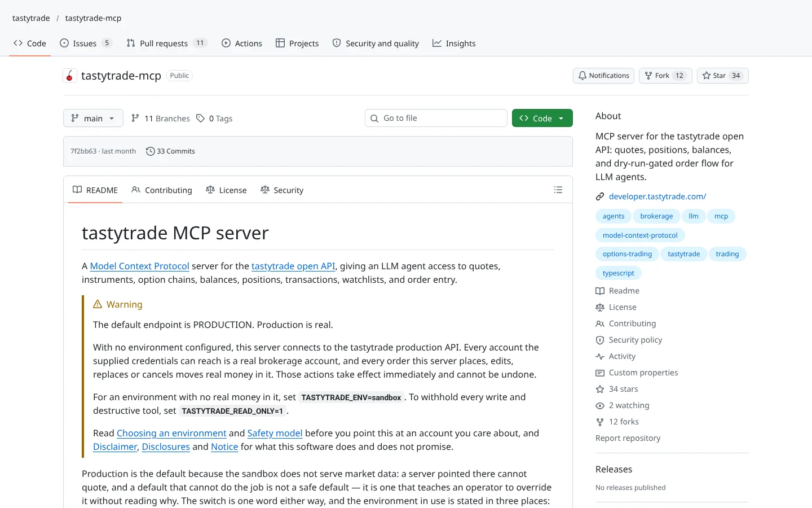
Task: Click the model-context-protocol topic tag
Action: click(640, 235)
